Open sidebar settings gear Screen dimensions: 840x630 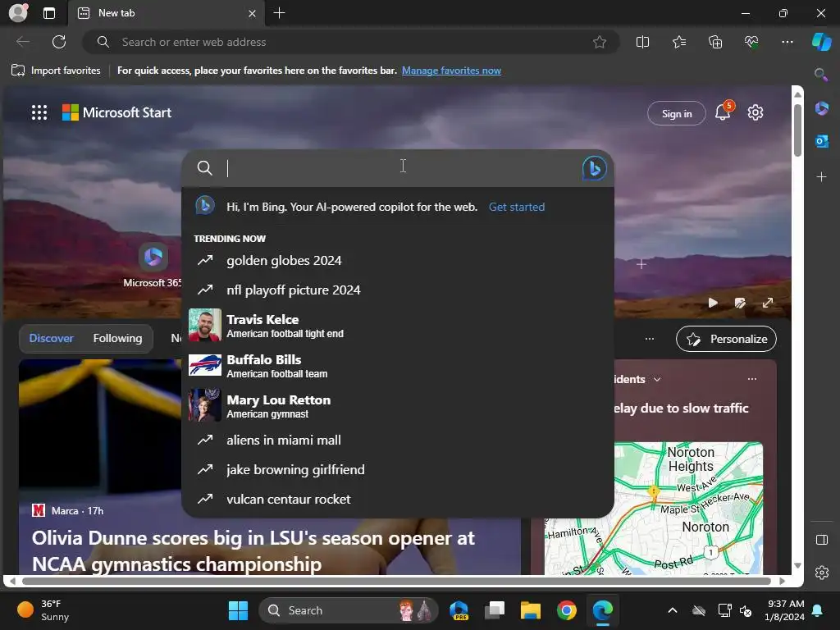tap(821, 573)
